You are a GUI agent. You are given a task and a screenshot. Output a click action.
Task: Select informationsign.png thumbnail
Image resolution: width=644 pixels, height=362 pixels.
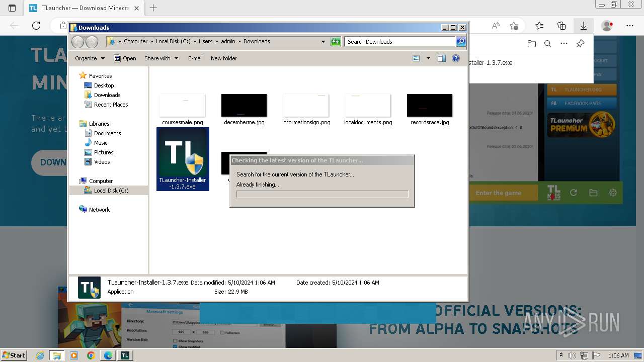coord(306,105)
